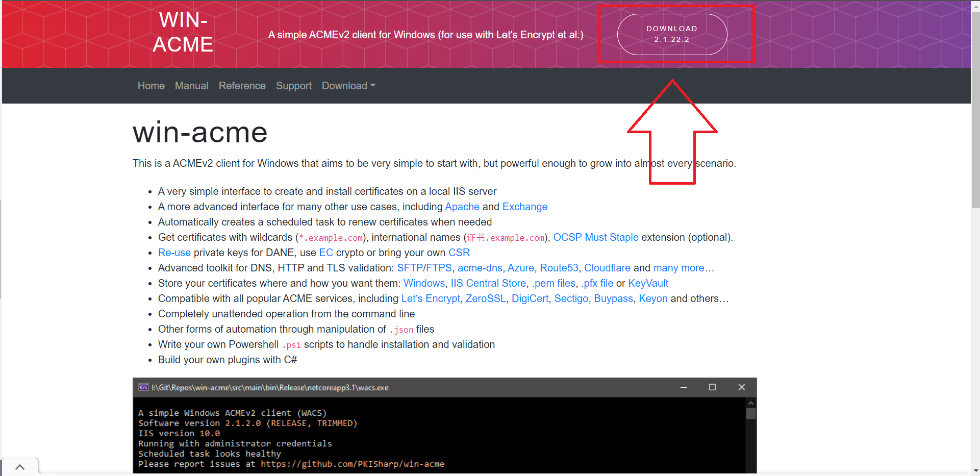Image resolution: width=980 pixels, height=476 pixels.
Task: Open the Azure link
Action: click(x=521, y=268)
